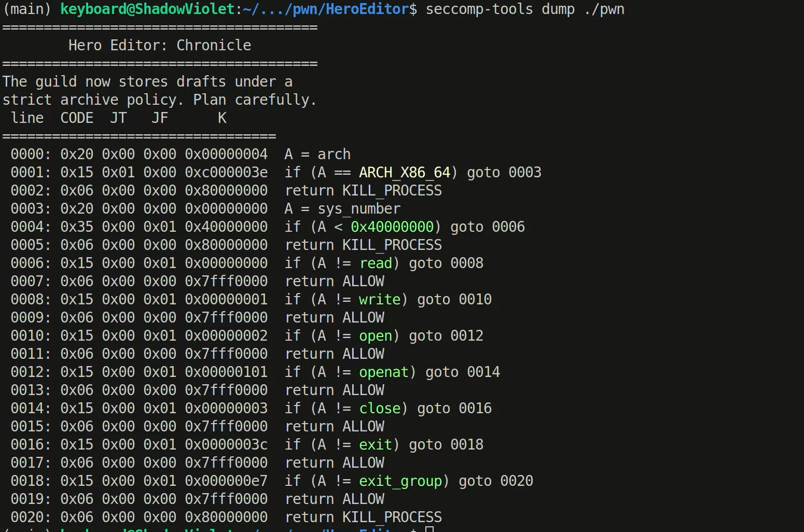This screenshot has width=804, height=532.
Task: Click the 'JT' column header
Action: (118, 118)
